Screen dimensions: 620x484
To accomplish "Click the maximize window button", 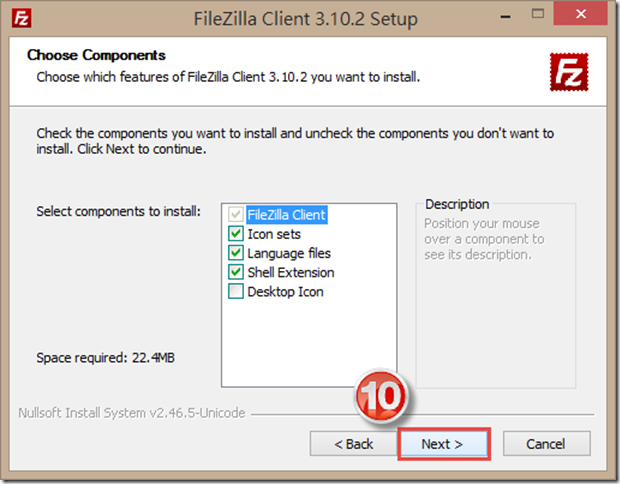I will [538, 14].
